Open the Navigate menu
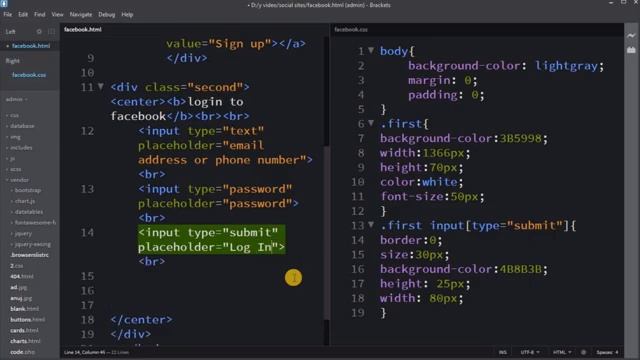The width and height of the screenshot is (640, 360). pos(81,14)
